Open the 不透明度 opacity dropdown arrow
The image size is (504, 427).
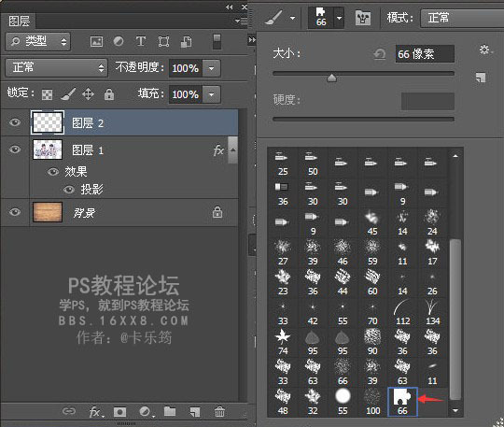point(211,68)
